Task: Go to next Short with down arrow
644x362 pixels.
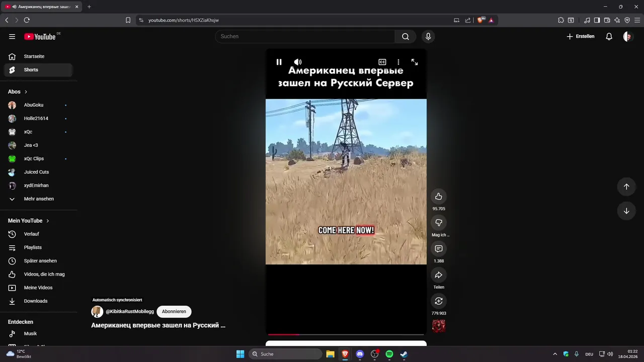Action: pyautogui.click(x=626, y=211)
